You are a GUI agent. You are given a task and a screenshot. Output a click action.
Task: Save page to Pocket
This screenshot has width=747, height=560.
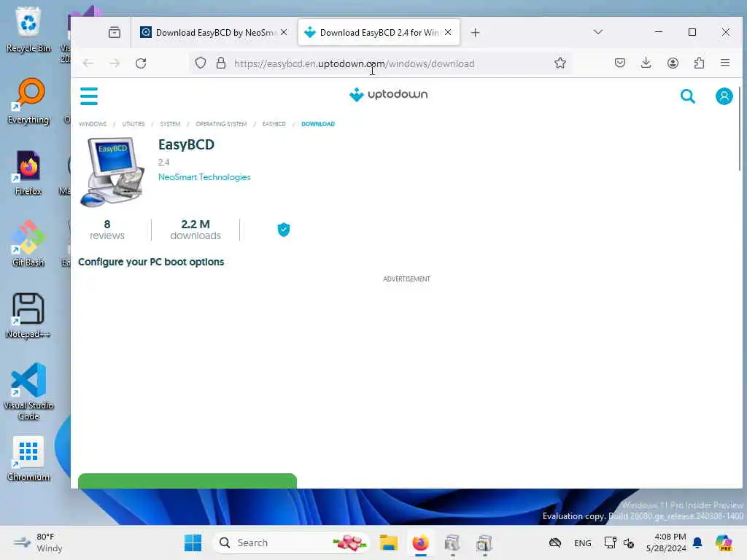click(x=620, y=63)
